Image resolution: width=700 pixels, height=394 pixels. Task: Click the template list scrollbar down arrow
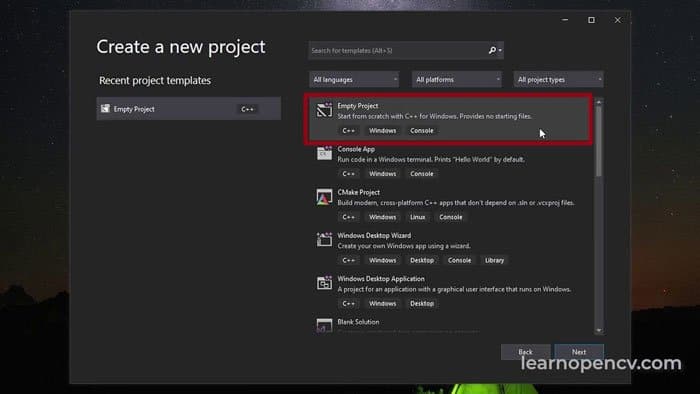pyautogui.click(x=599, y=331)
